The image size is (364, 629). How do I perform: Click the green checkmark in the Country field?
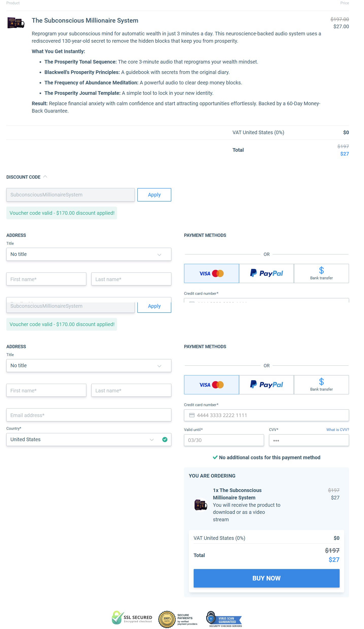point(165,439)
